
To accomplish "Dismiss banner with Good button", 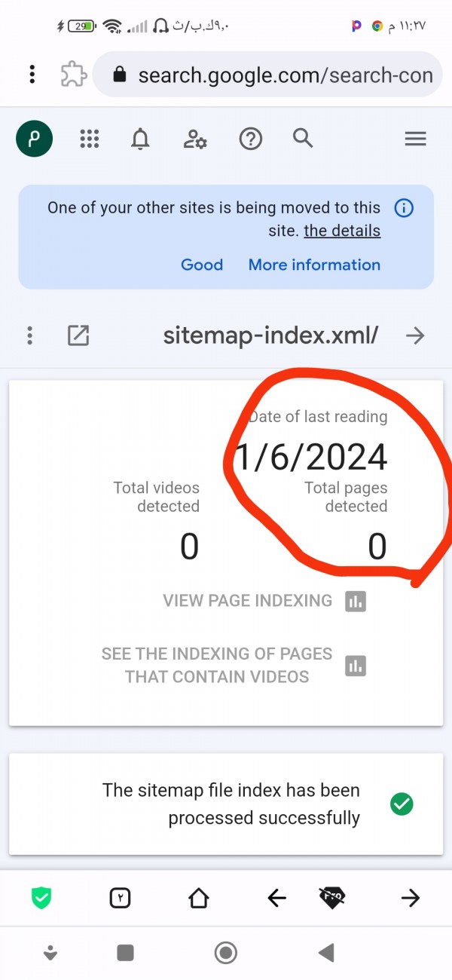I will (202, 265).
